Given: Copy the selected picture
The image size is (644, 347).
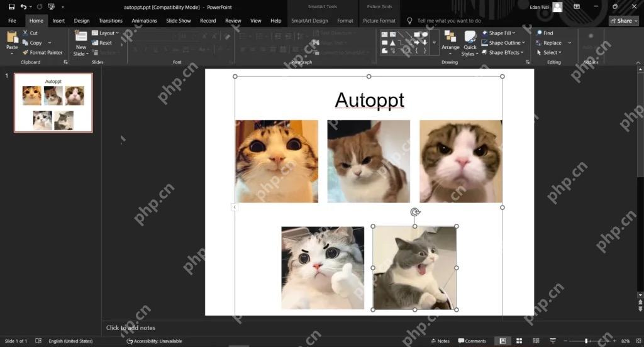Looking at the screenshot, I should pyautogui.click(x=32, y=43).
